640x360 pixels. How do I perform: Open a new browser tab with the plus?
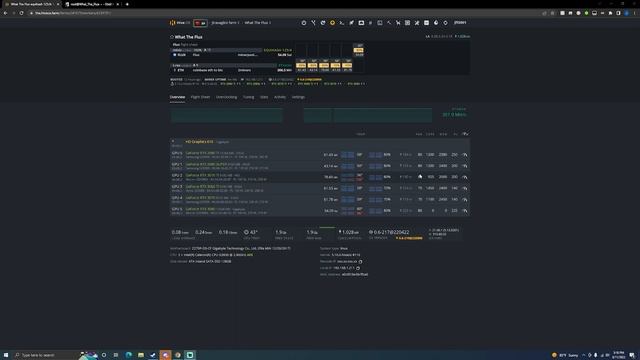click(127, 4)
